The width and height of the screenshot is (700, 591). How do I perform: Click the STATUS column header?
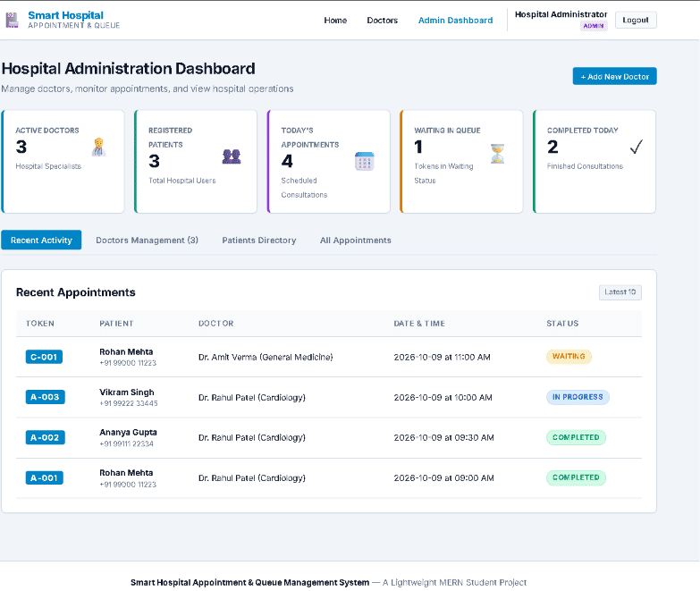[562, 323]
